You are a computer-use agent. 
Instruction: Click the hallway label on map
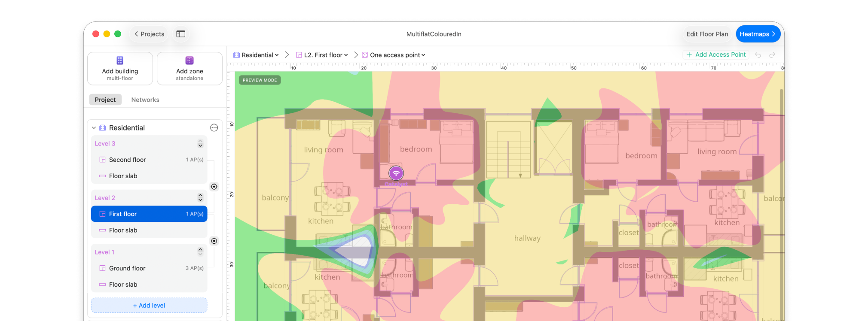pos(527,238)
